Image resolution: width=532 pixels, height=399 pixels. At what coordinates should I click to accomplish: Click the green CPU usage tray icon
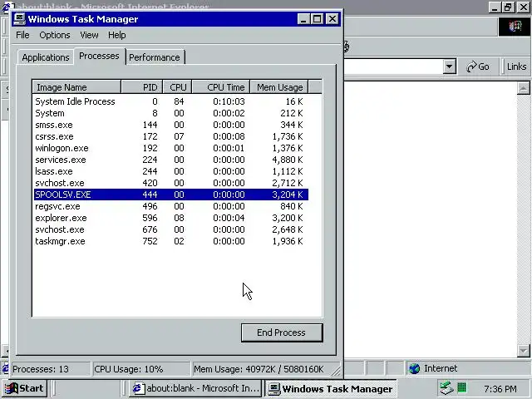[462, 387]
